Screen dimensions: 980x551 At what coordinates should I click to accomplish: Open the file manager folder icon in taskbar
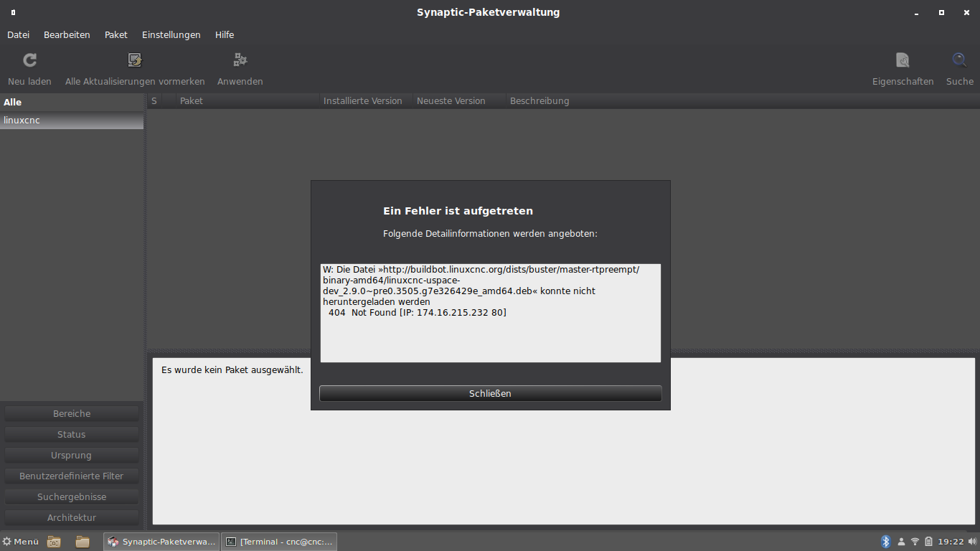pos(83,542)
